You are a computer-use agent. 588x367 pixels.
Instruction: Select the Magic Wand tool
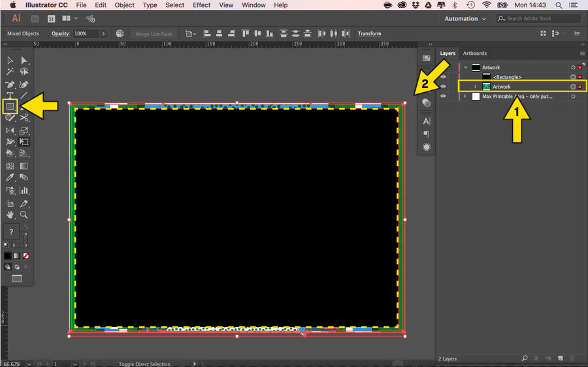[x=10, y=71]
